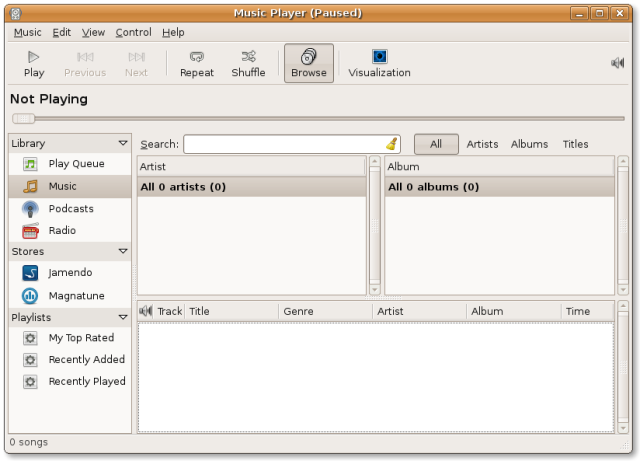Select 'All 0 artists (0)' row
The height and width of the screenshot is (461, 640).
[251, 187]
